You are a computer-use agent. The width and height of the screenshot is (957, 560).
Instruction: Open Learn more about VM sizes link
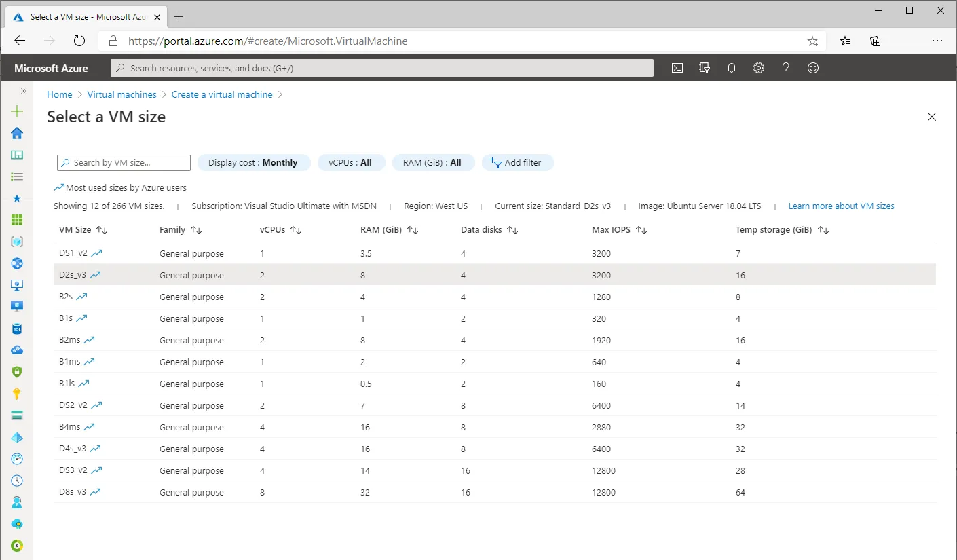coord(841,206)
